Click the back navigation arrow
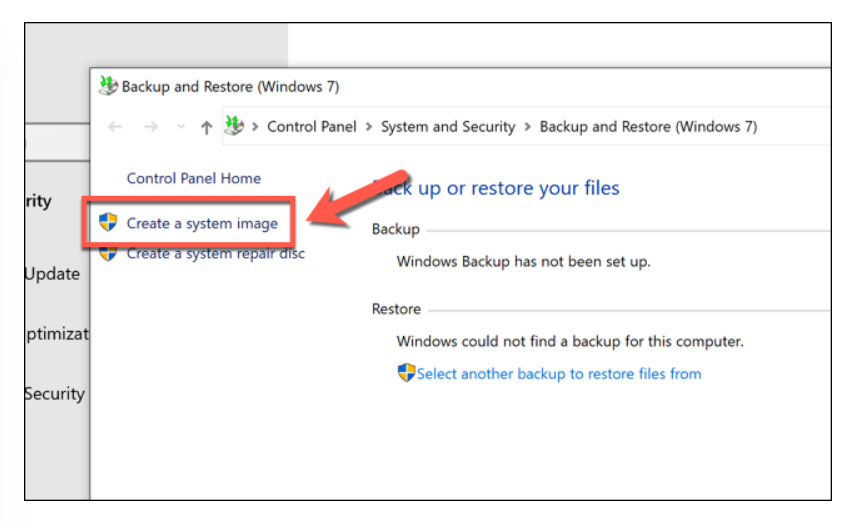 pyautogui.click(x=115, y=127)
